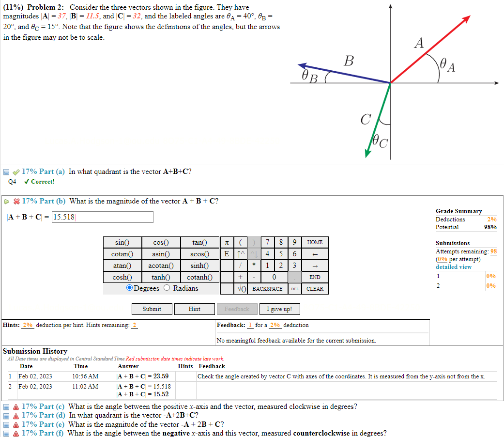The height and width of the screenshot is (437, 504).
Task: Click the Submit button
Action: click(152, 309)
